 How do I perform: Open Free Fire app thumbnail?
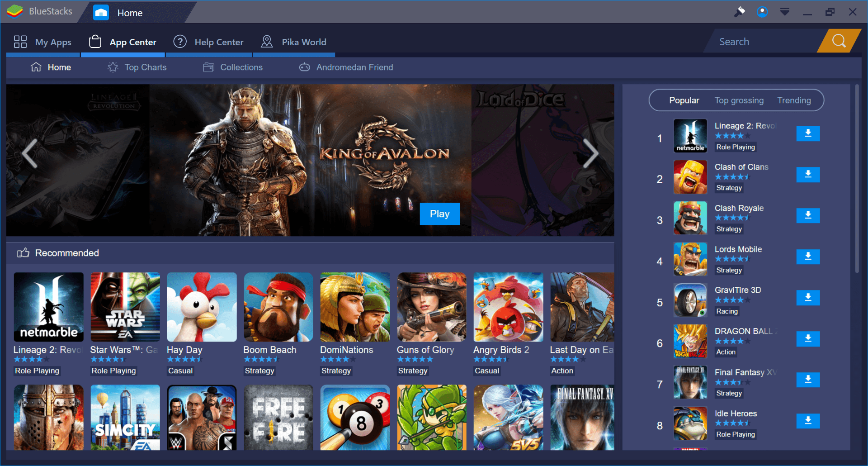coord(278,417)
